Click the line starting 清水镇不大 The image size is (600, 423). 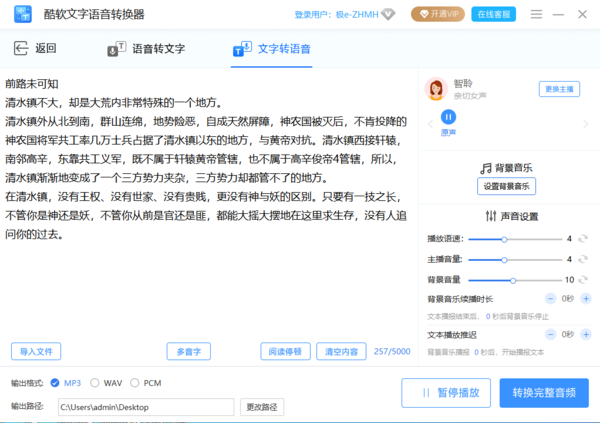click(x=114, y=103)
